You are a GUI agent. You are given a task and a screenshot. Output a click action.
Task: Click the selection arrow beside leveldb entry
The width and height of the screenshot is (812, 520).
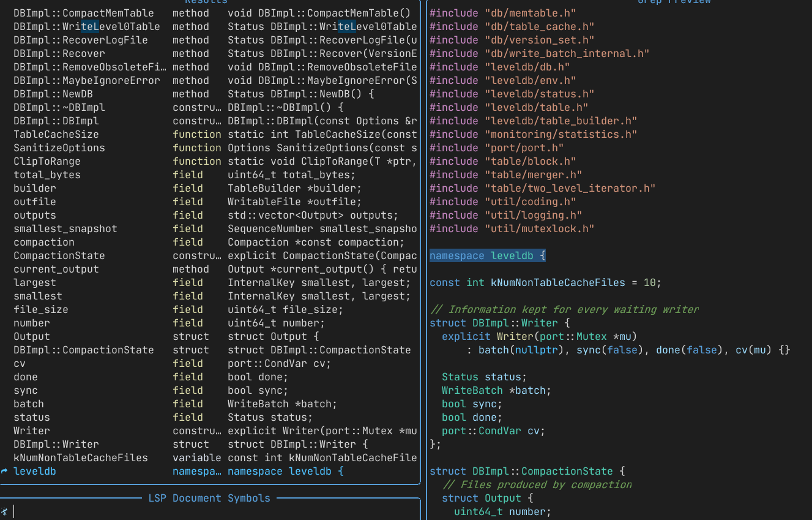[5, 471]
